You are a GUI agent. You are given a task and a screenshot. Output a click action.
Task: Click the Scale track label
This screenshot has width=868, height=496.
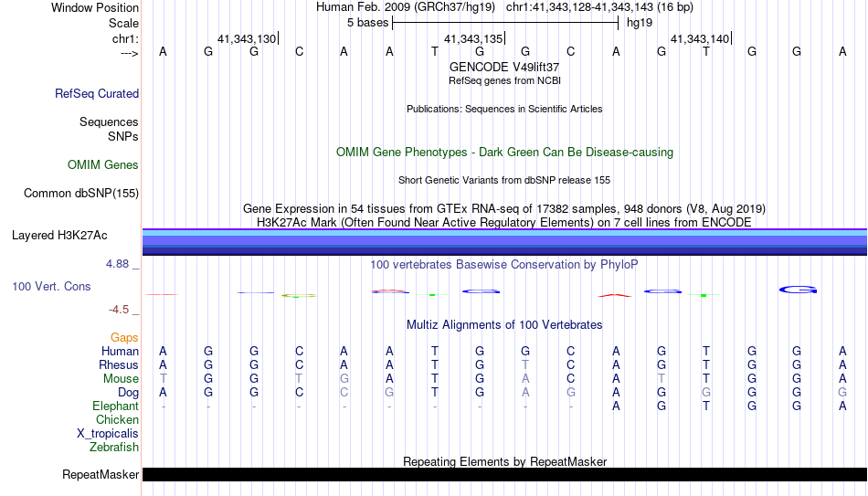click(123, 23)
